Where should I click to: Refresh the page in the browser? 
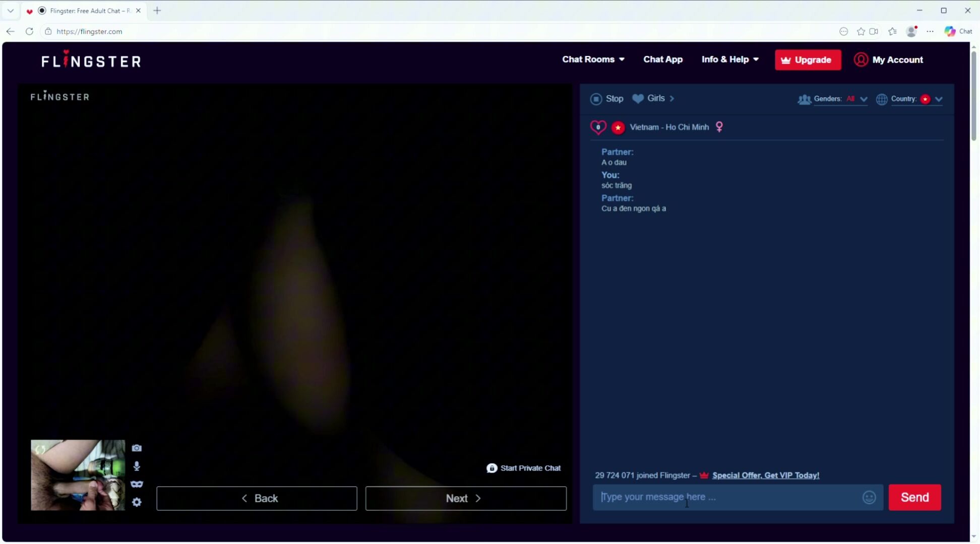(x=29, y=31)
